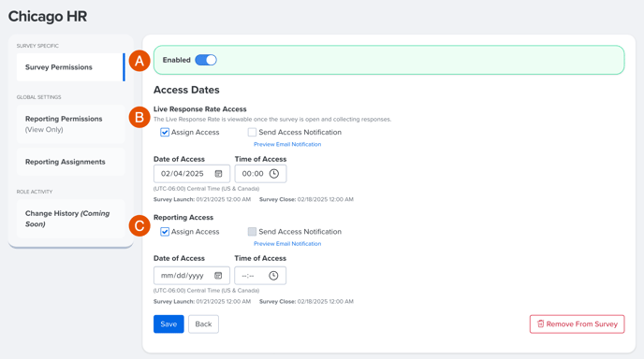Check Send Access Notification for Live Response
Screen dimensions: 644x359
(x=252, y=132)
